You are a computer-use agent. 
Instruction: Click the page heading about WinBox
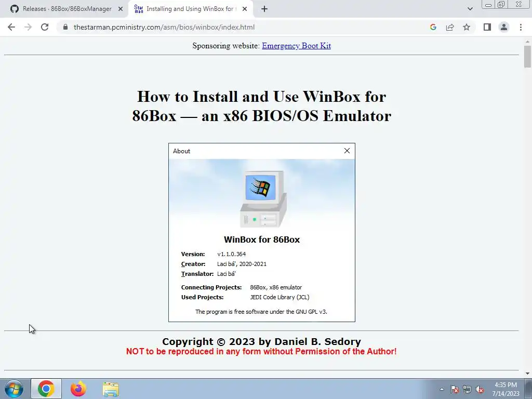point(262,106)
